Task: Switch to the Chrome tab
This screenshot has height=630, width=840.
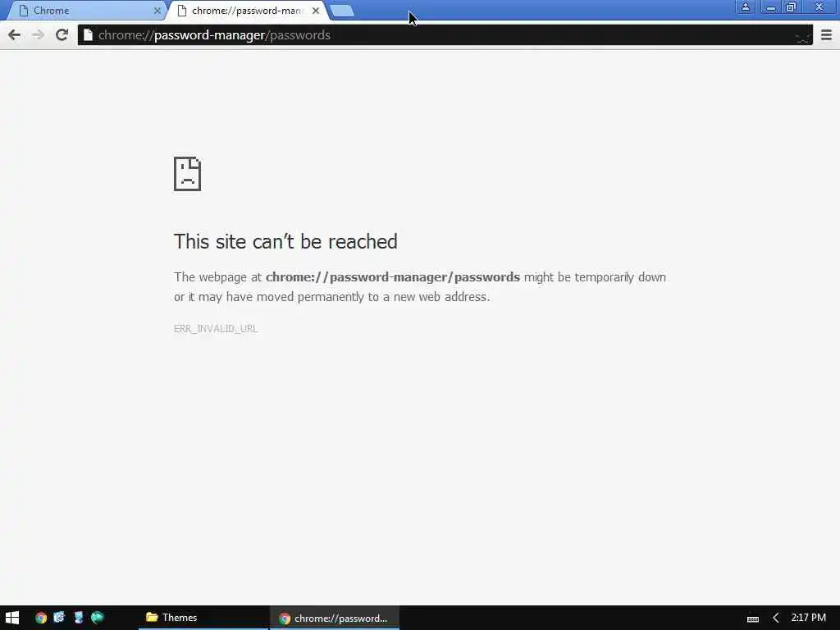Action: pyautogui.click(x=89, y=11)
